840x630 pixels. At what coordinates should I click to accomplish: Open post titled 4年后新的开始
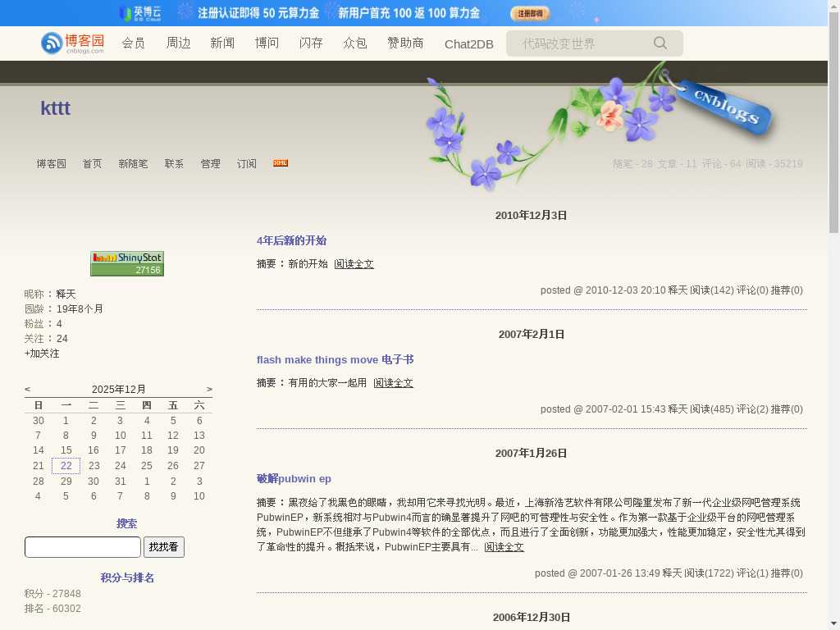click(291, 241)
